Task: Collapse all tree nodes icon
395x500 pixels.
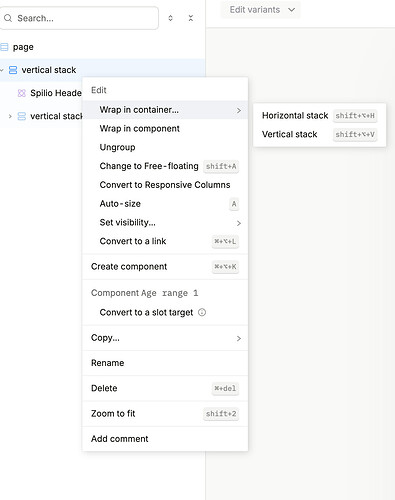Action: pos(191,18)
